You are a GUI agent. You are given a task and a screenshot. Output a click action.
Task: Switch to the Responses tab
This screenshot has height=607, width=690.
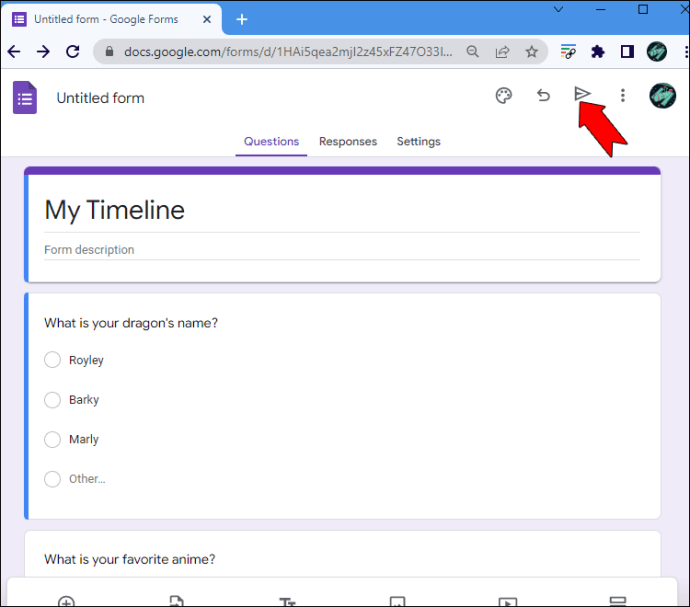(x=348, y=141)
